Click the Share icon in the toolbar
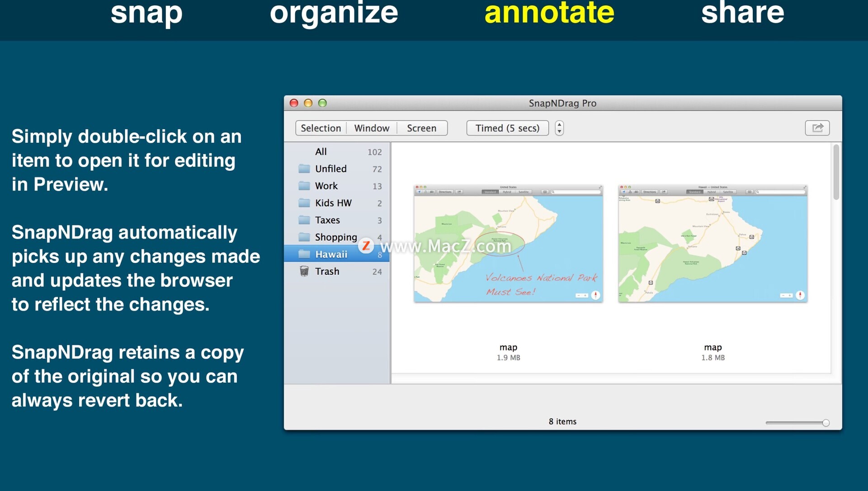Viewport: 868px width, 491px height. [x=817, y=128]
